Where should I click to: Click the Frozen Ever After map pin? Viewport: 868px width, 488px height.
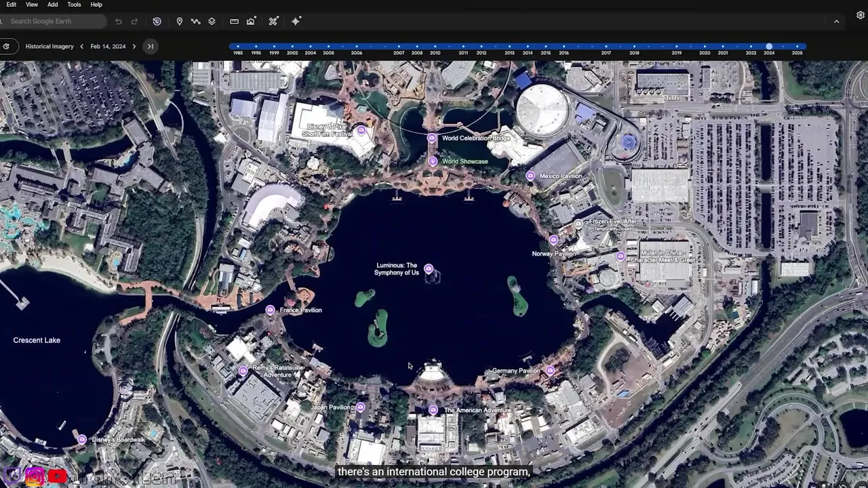point(578,224)
